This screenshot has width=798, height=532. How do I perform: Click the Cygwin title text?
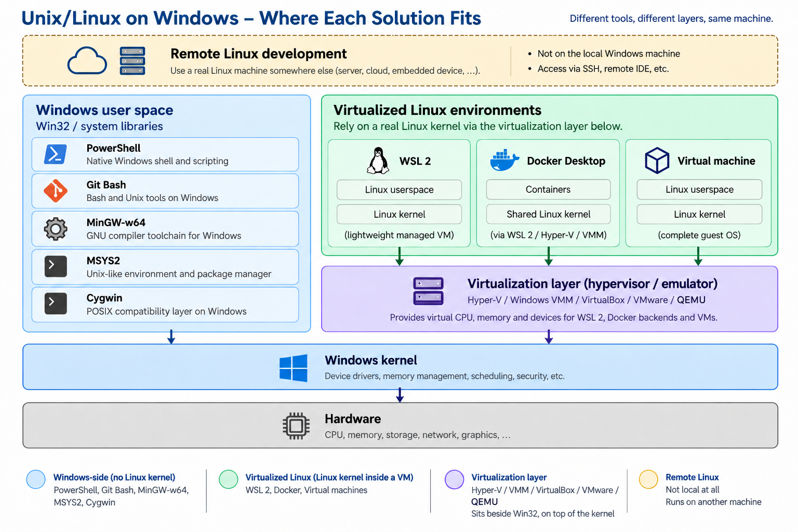tap(104, 298)
